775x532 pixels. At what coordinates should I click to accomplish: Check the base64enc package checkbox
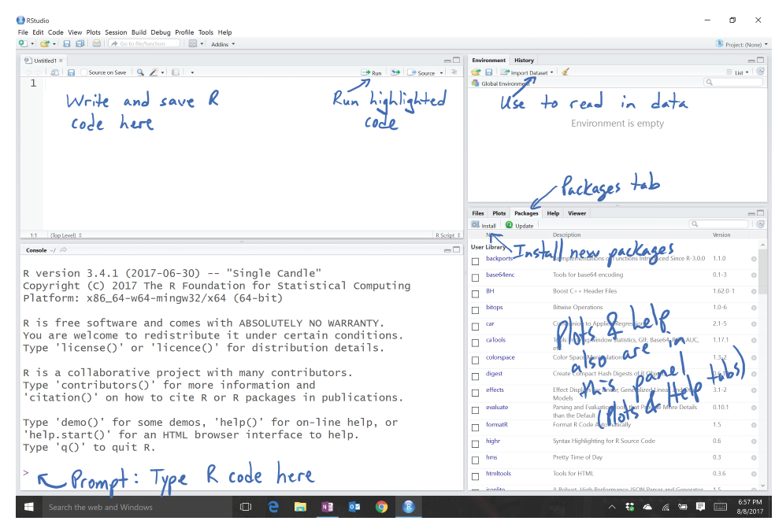tap(476, 278)
